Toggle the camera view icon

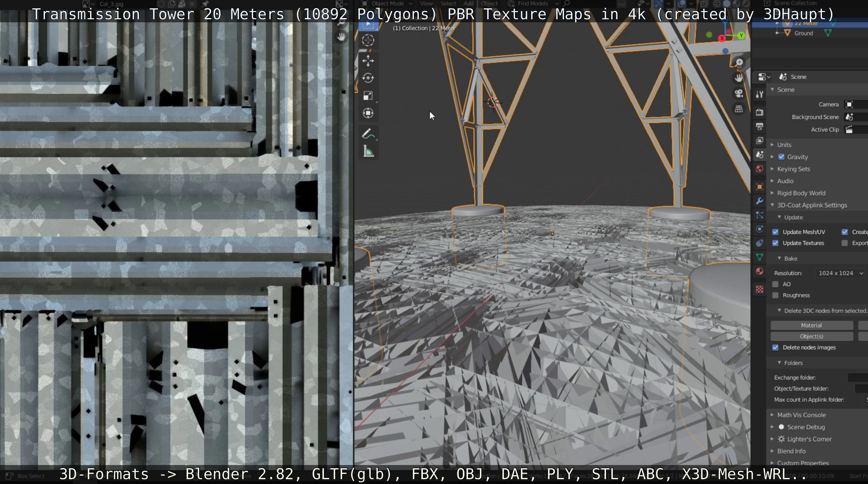tap(739, 93)
